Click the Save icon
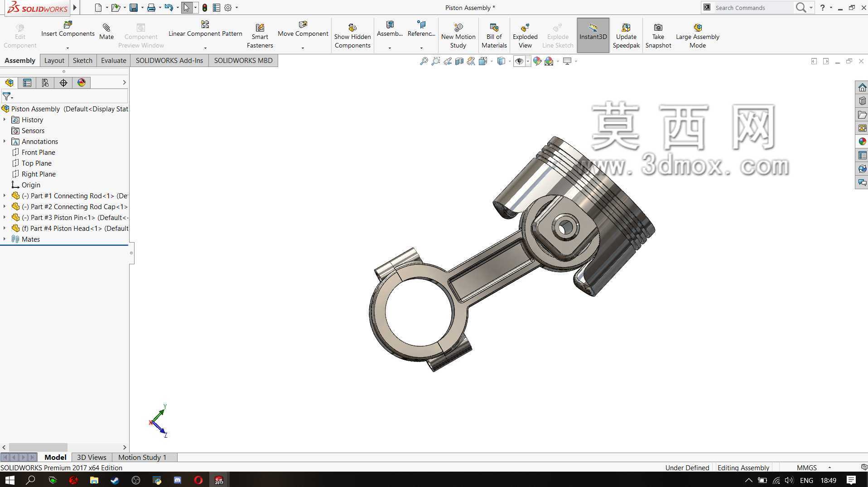 pos(134,8)
